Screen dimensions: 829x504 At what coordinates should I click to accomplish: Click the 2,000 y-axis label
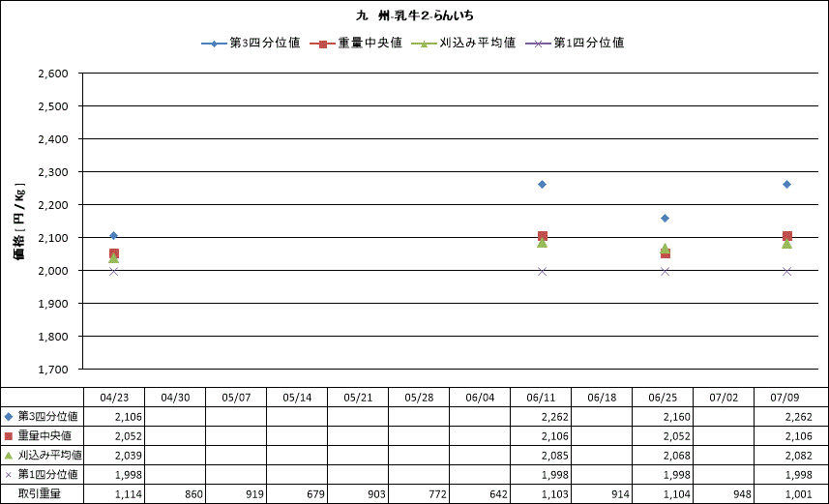tap(53, 271)
